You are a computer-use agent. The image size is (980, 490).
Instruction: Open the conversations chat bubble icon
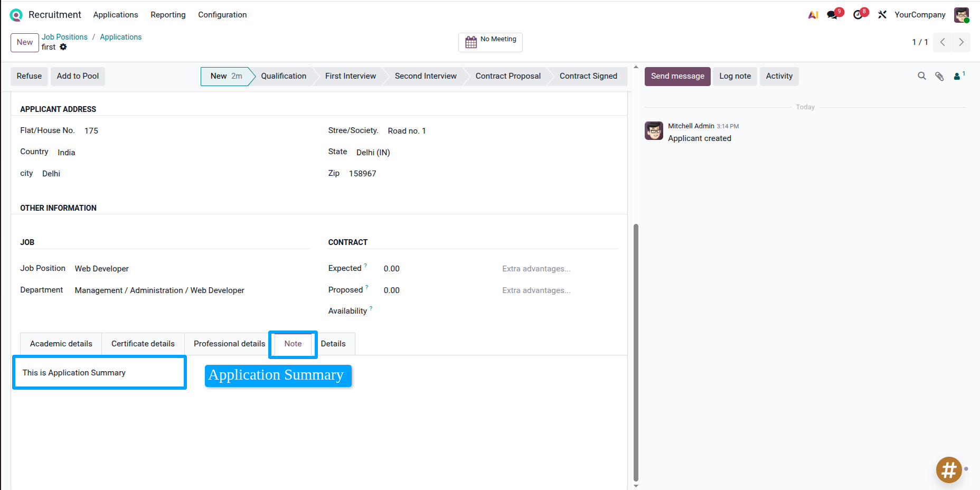tap(833, 15)
